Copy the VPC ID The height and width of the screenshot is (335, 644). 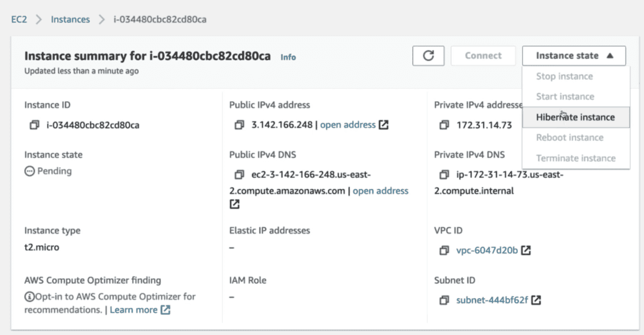pos(444,250)
